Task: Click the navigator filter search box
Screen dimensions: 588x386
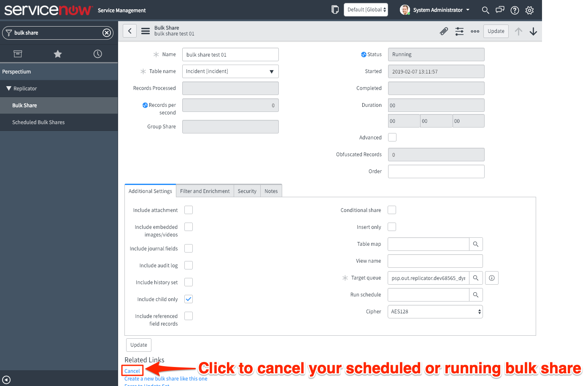Action: click(58, 33)
